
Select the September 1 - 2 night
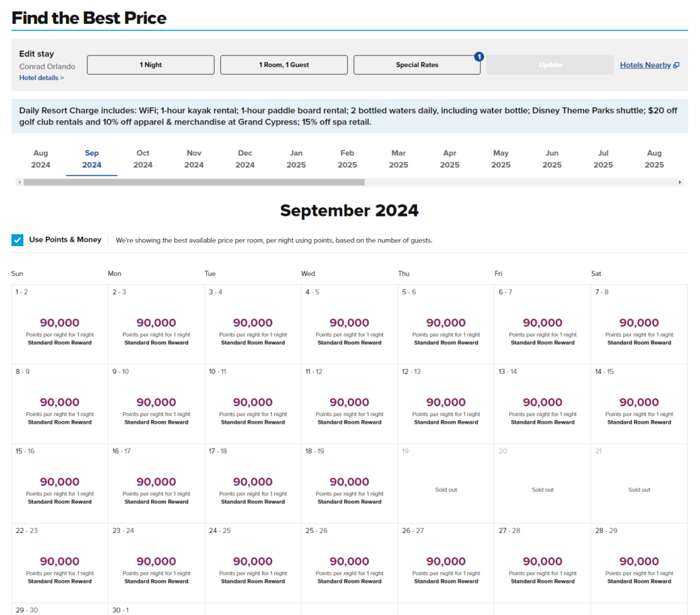[x=59, y=325]
